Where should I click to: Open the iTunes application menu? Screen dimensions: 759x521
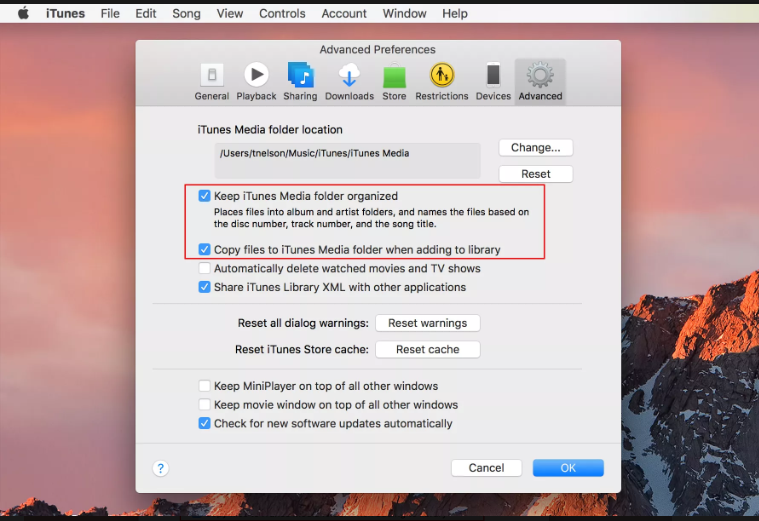[x=65, y=14]
